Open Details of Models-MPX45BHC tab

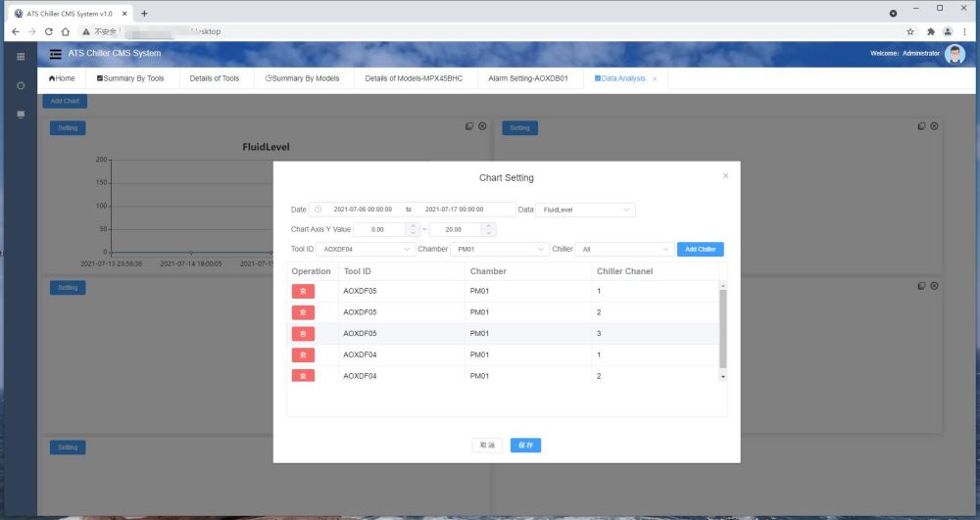point(414,78)
